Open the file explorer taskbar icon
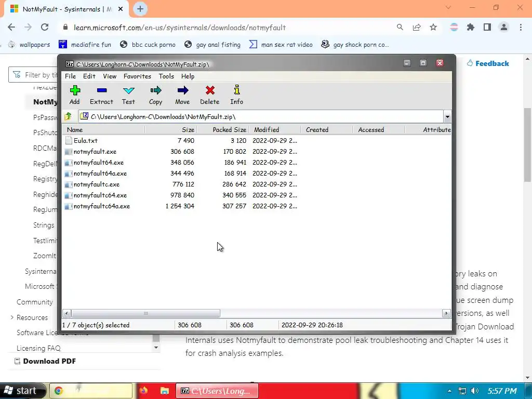The height and width of the screenshot is (399, 532). 165,391
